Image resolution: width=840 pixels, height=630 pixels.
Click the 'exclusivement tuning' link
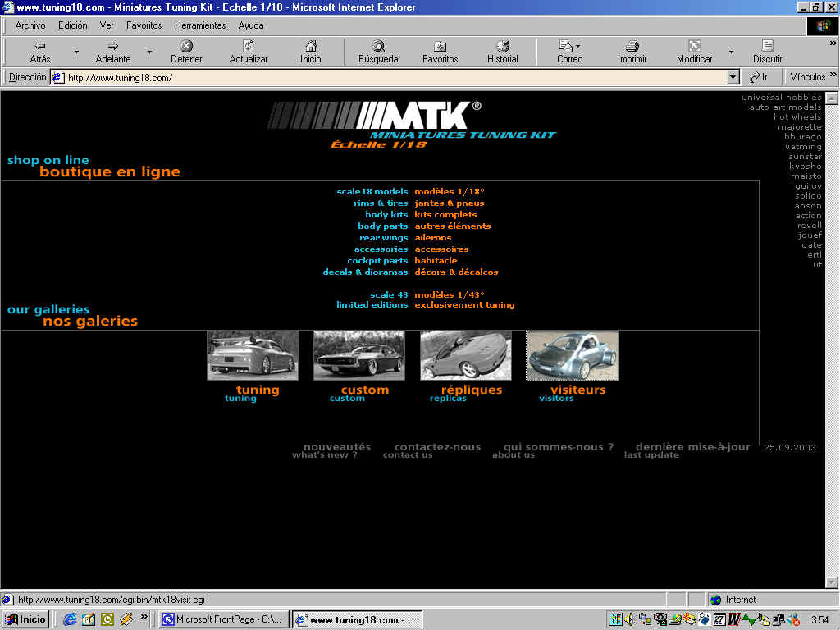coord(464,305)
